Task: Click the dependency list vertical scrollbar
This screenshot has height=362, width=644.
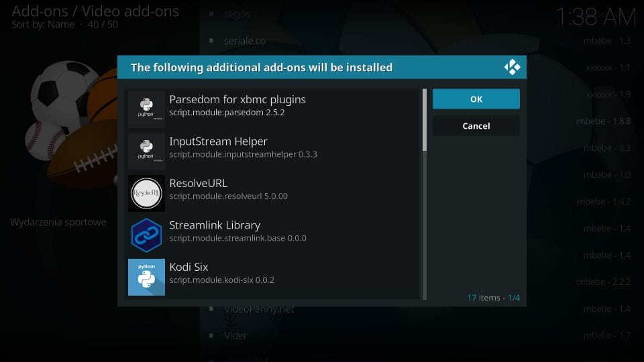Action: pyautogui.click(x=424, y=194)
